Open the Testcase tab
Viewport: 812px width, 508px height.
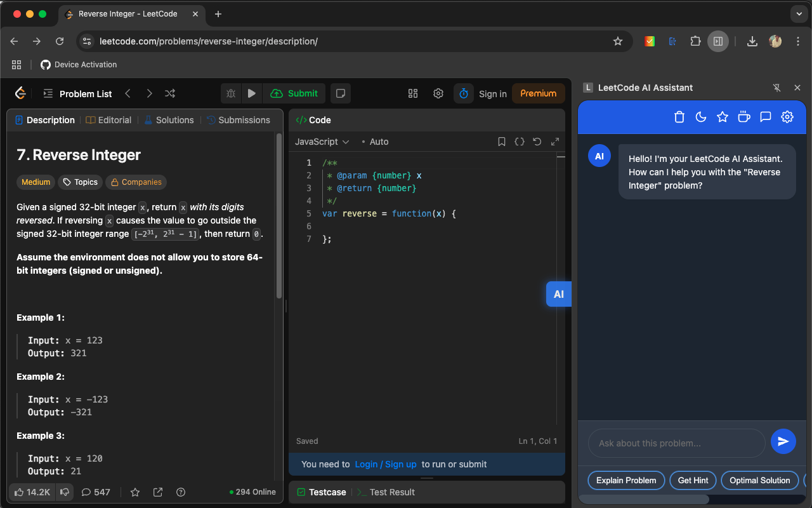click(x=322, y=492)
